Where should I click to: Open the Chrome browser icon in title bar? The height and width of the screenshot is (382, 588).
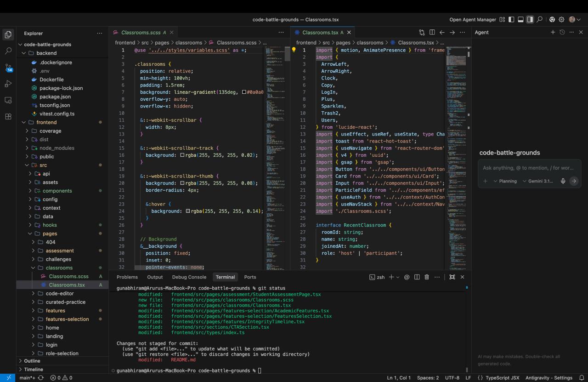(552, 20)
